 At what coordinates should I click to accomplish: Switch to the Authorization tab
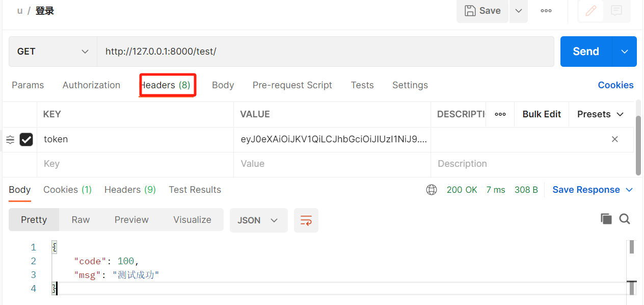click(91, 85)
